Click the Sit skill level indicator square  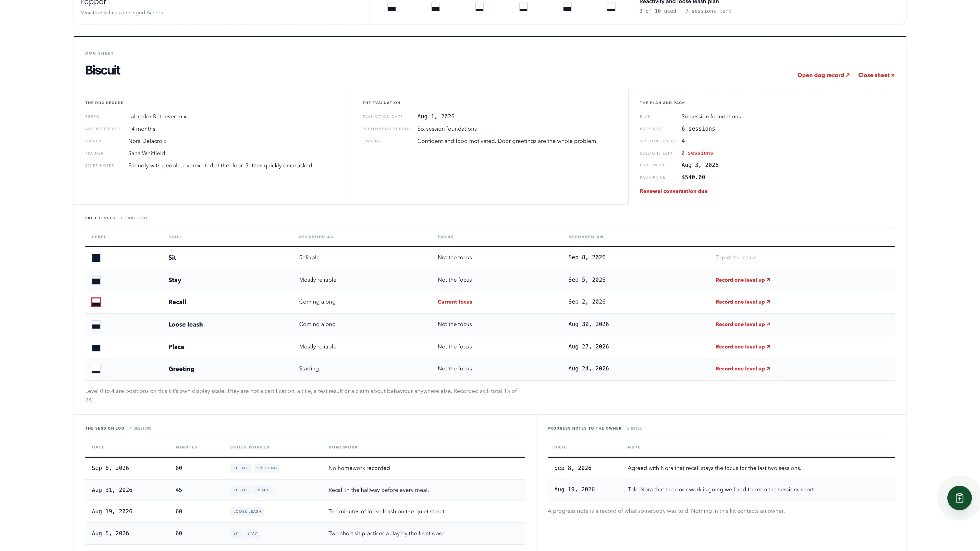(x=96, y=258)
